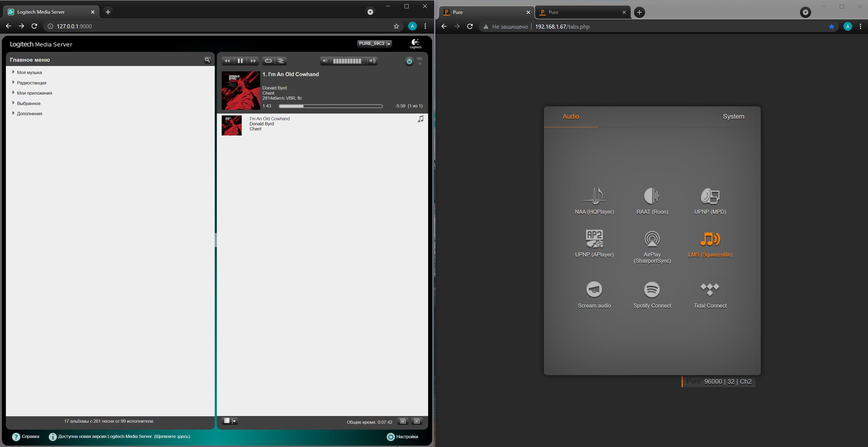Expand Моя музыка tree item

(x=13, y=72)
